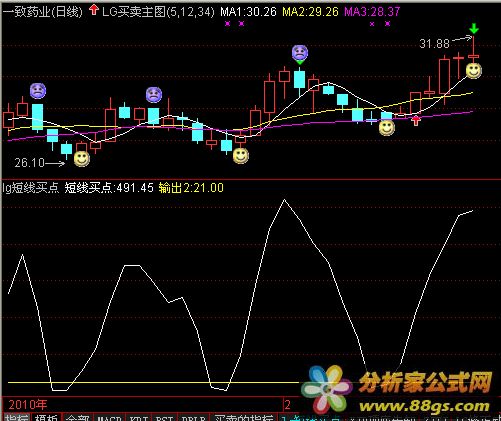
Task: Click the green down arrow above 31.88 candle
Action: point(474,29)
